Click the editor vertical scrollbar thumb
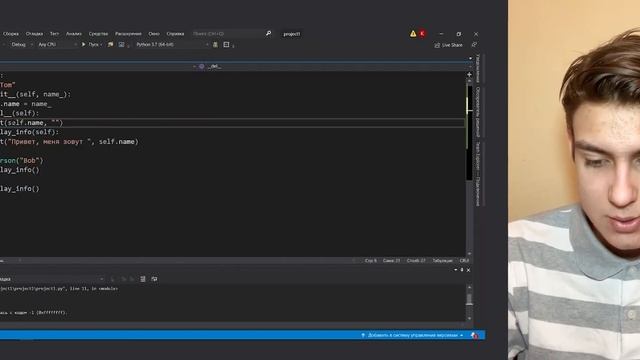This screenshot has height=360, width=640. pos(469,133)
